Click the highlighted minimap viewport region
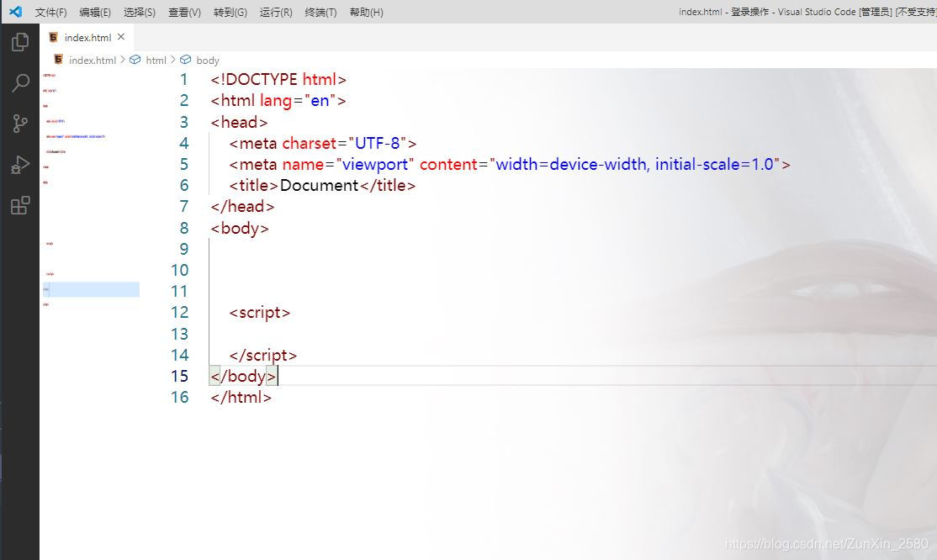937x560 pixels. 91,289
